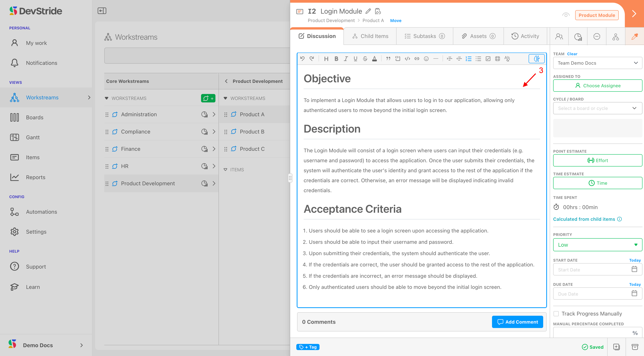Screen dimensions: 644x356
Task: Toggle the watch eye icon
Action: point(566,15)
